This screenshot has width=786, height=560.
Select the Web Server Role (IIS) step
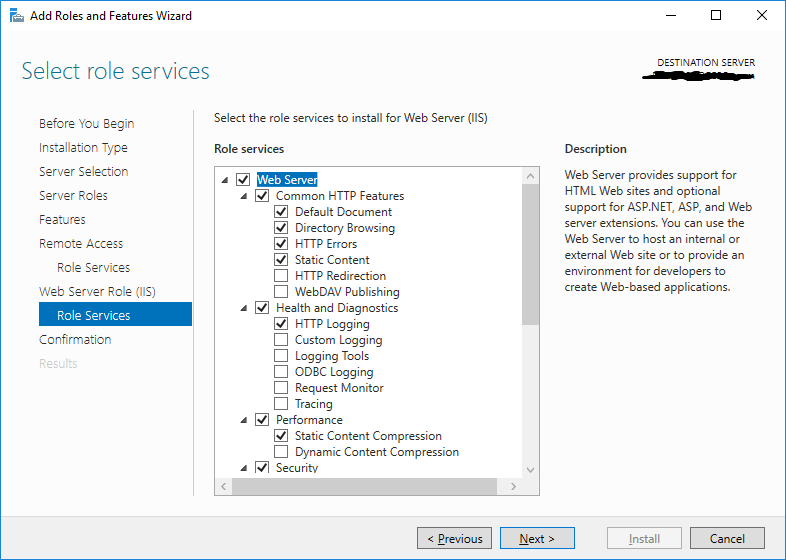point(97,292)
